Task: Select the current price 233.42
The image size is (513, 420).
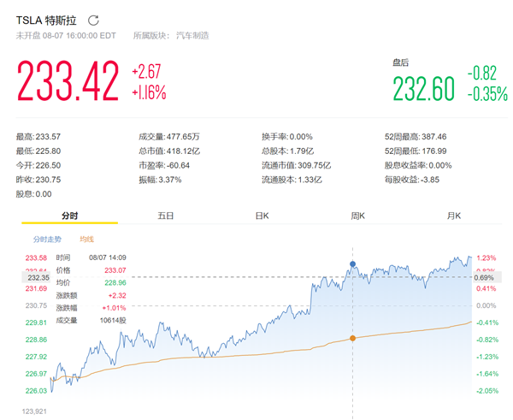Action: (68, 81)
